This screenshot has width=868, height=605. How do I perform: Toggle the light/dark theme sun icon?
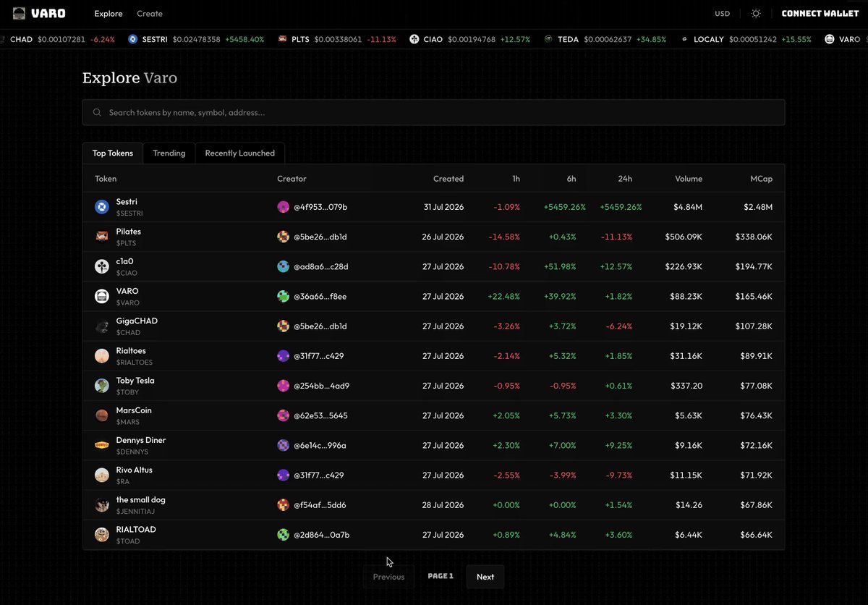756,14
